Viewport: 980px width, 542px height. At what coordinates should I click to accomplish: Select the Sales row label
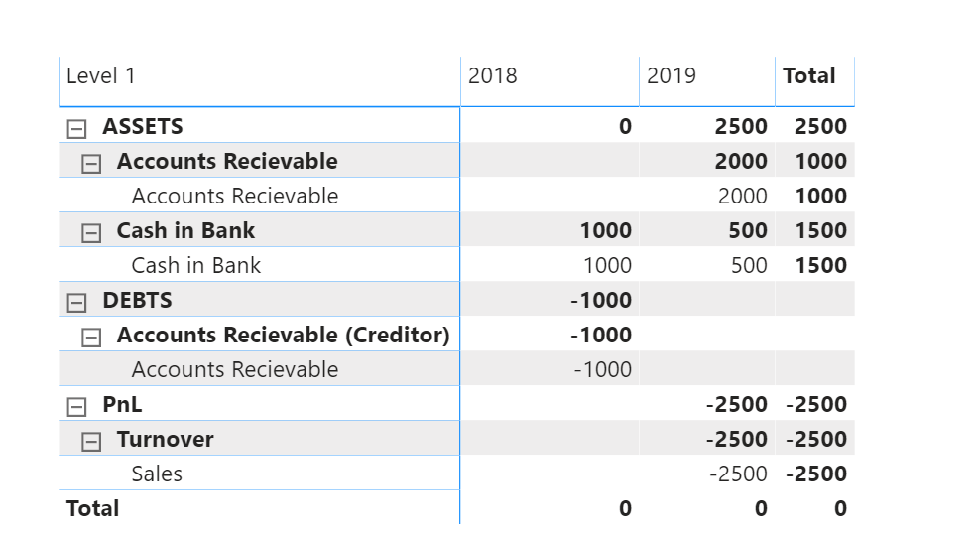click(157, 474)
